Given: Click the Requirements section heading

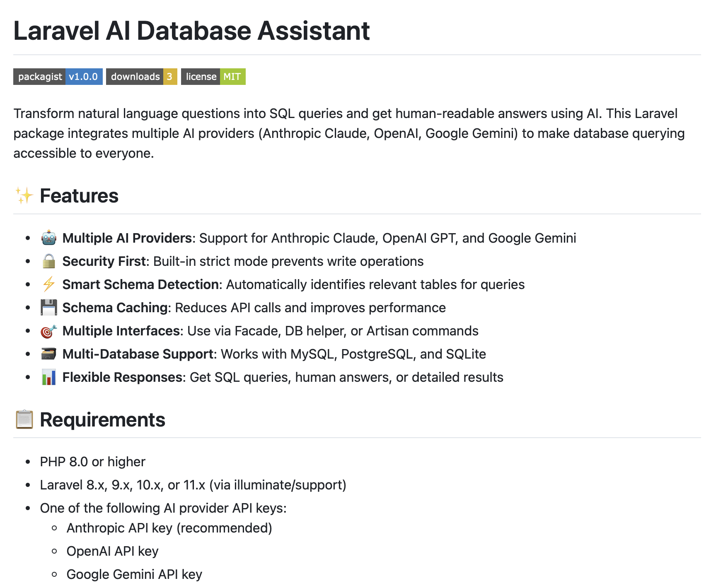Looking at the screenshot, I should pos(102,420).
